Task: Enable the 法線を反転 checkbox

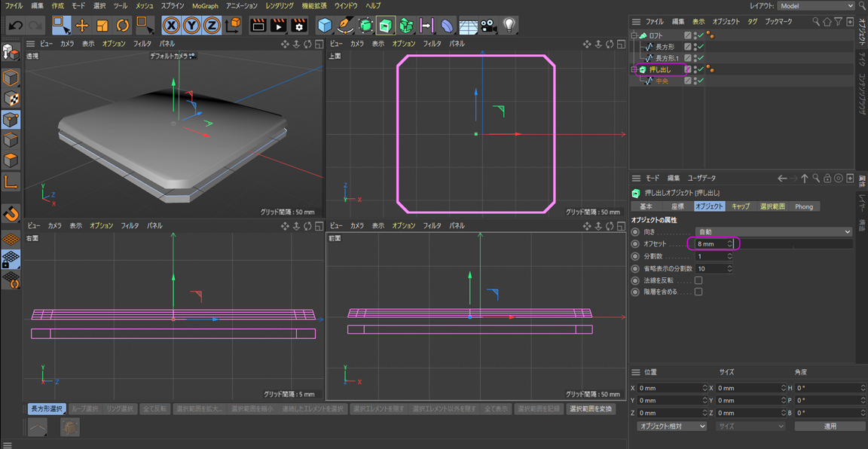Action: point(698,280)
